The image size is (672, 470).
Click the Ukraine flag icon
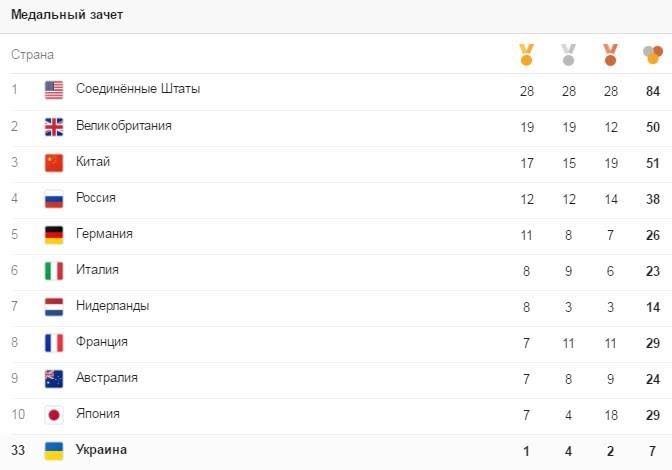point(54,450)
